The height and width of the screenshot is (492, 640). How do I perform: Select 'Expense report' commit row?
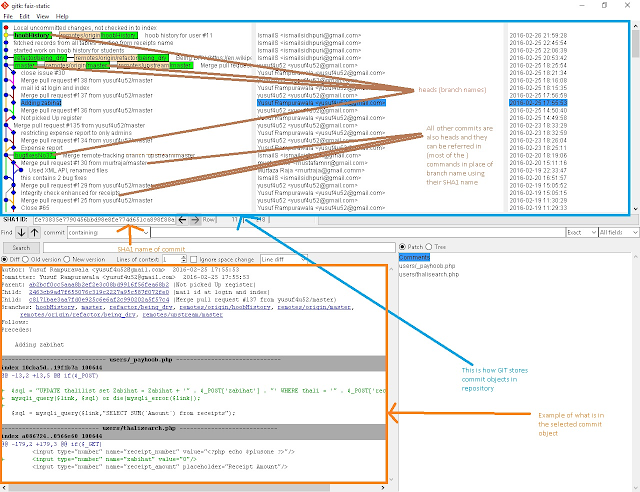[x=42, y=148]
